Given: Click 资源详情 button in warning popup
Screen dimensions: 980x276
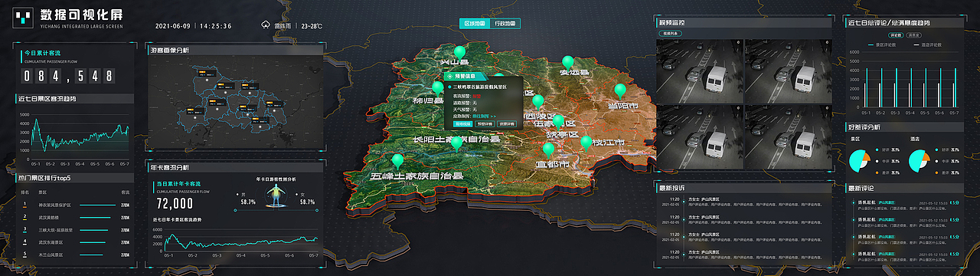Looking at the screenshot, I should (x=506, y=123).
